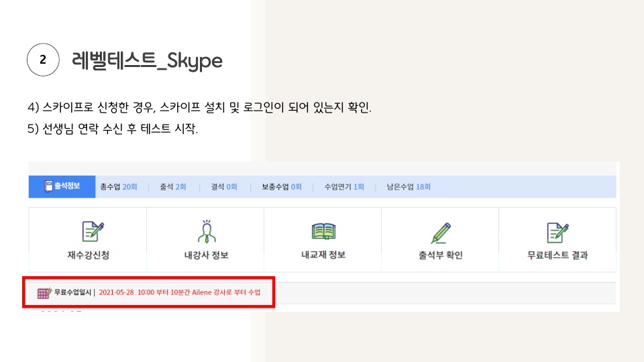644x362 pixels.
Task: Click the 무료수업일시 label
Action: (x=73, y=293)
